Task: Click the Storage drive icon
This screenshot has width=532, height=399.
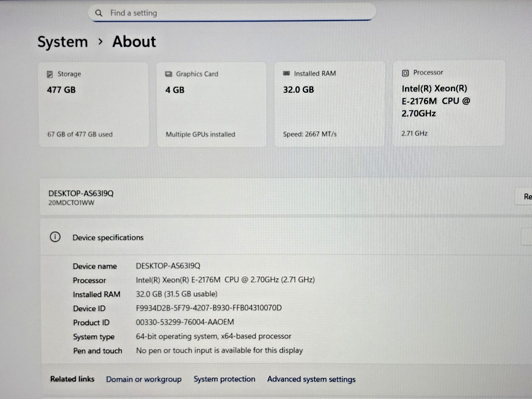Action: point(50,74)
